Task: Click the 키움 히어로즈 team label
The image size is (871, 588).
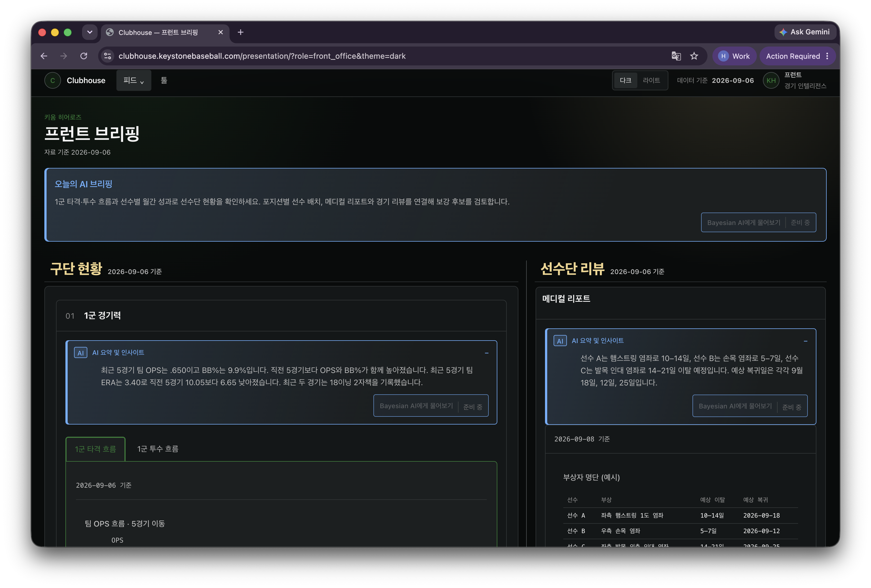Action: 63,117
